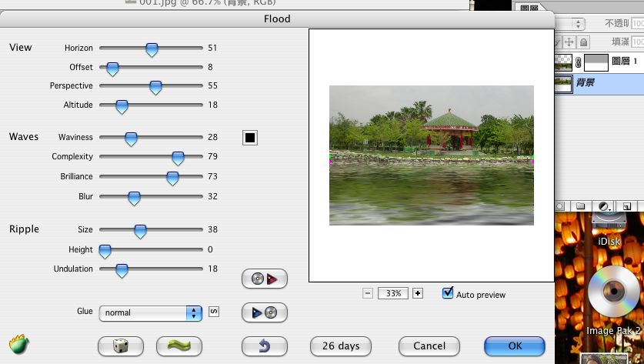Click the blue undo arrow button
This screenshot has height=364, width=644.
[x=265, y=346]
